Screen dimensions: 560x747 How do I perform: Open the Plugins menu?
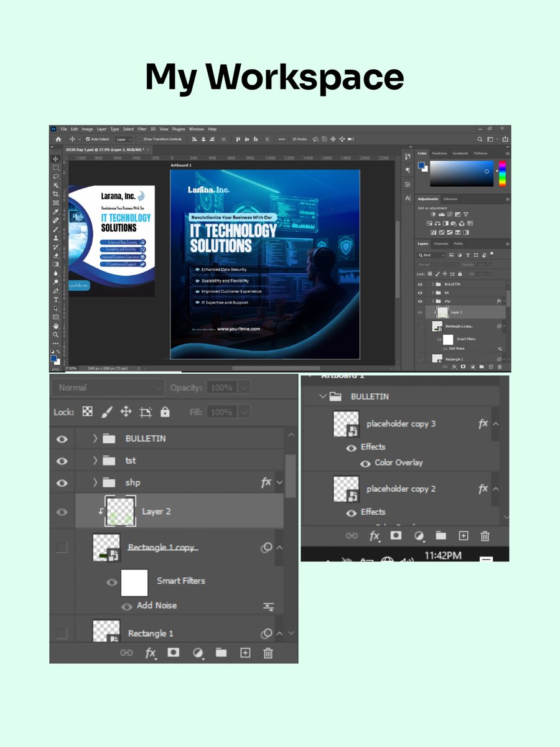[x=179, y=129]
